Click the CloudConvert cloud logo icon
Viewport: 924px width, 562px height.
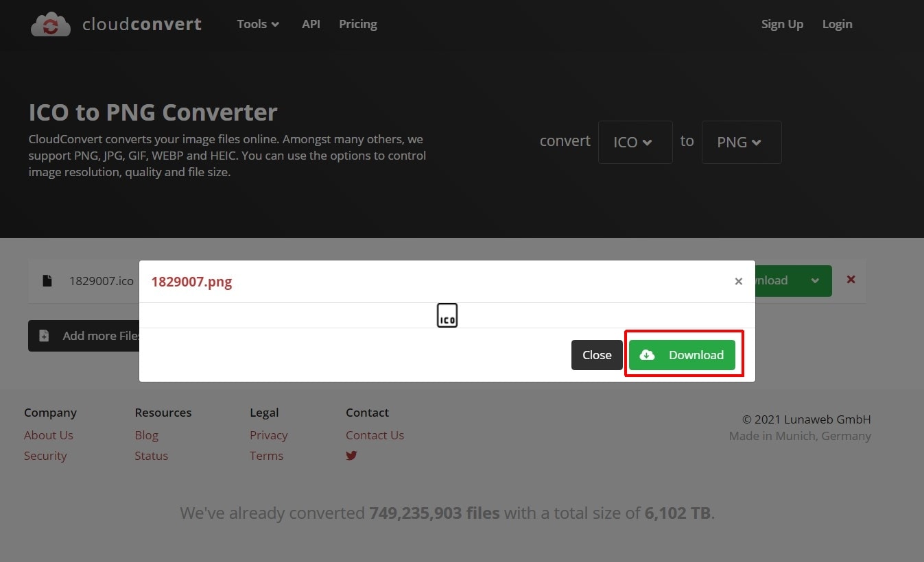(x=51, y=25)
